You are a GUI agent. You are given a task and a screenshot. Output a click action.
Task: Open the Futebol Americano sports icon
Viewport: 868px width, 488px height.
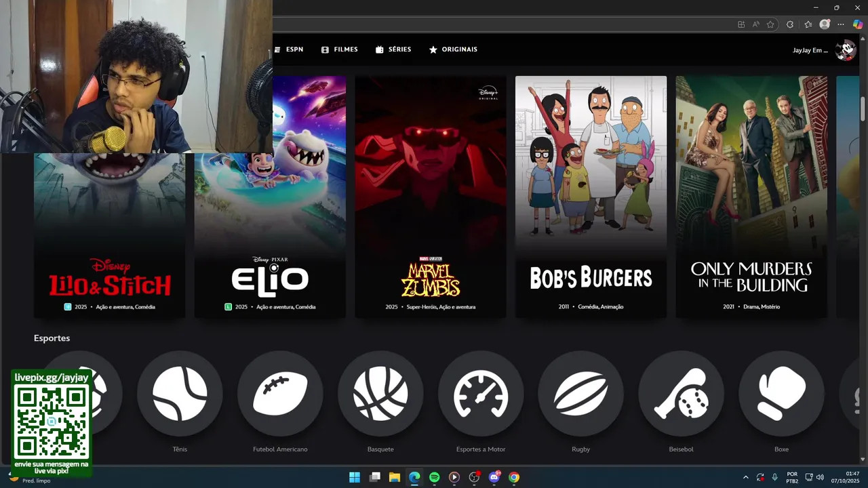tap(280, 393)
